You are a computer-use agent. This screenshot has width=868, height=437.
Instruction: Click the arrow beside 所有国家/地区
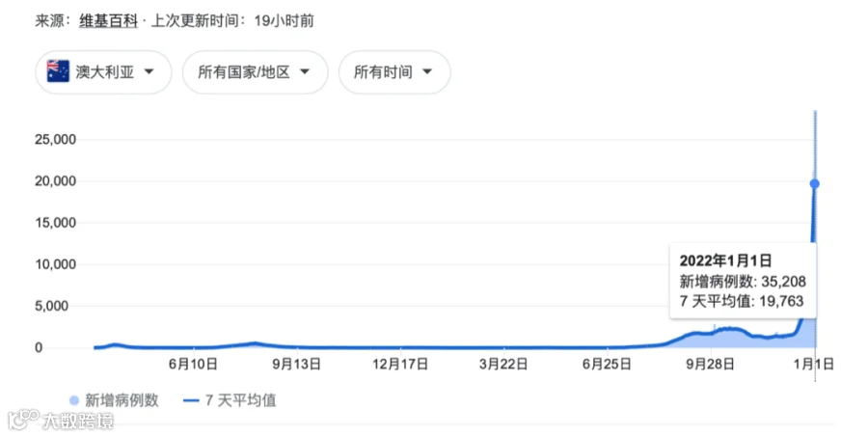click(305, 71)
